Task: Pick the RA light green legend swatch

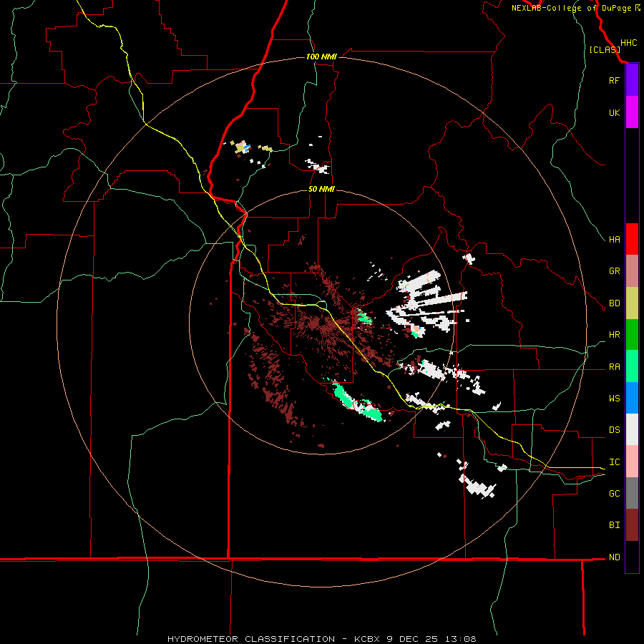Action: [x=632, y=366]
